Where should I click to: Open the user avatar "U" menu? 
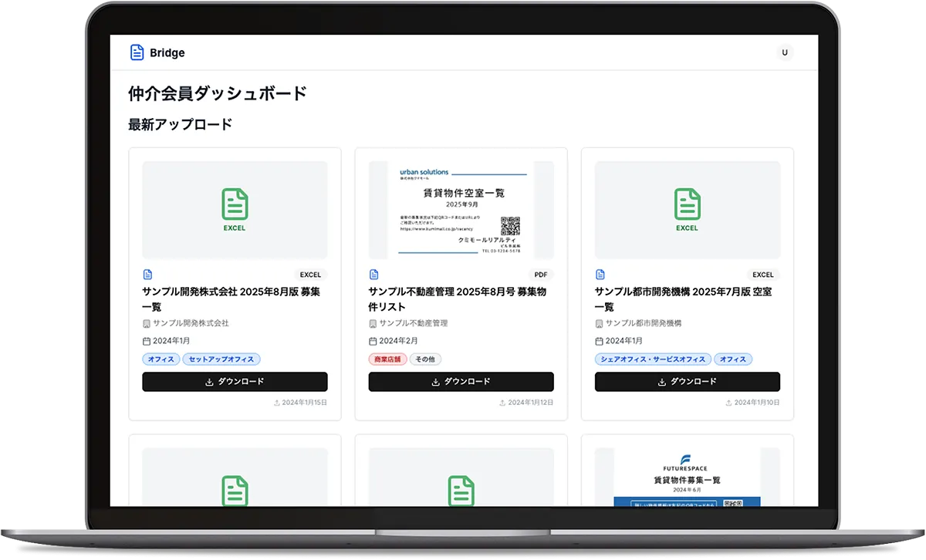tap(785, 52)
